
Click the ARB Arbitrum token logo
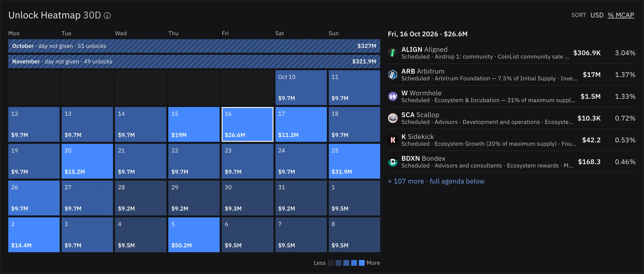tap(393, 74)
